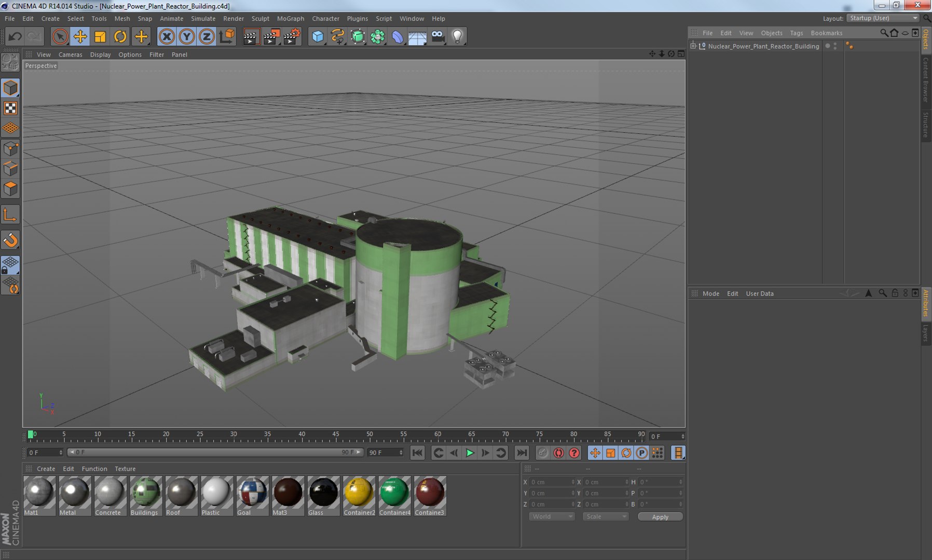Viewport: 932px width, 560px height.
Task: Open the Plugins menu
Action: [x=358, y=19]
